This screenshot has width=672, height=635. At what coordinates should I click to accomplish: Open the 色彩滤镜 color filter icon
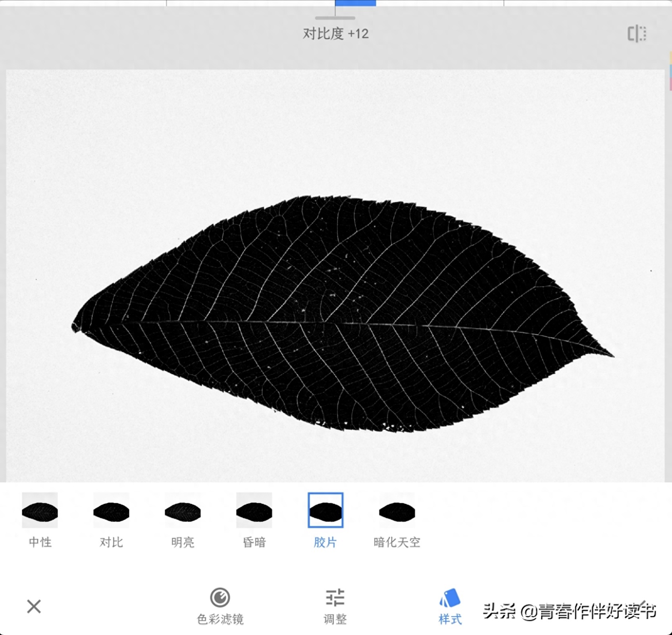[220, 597]
